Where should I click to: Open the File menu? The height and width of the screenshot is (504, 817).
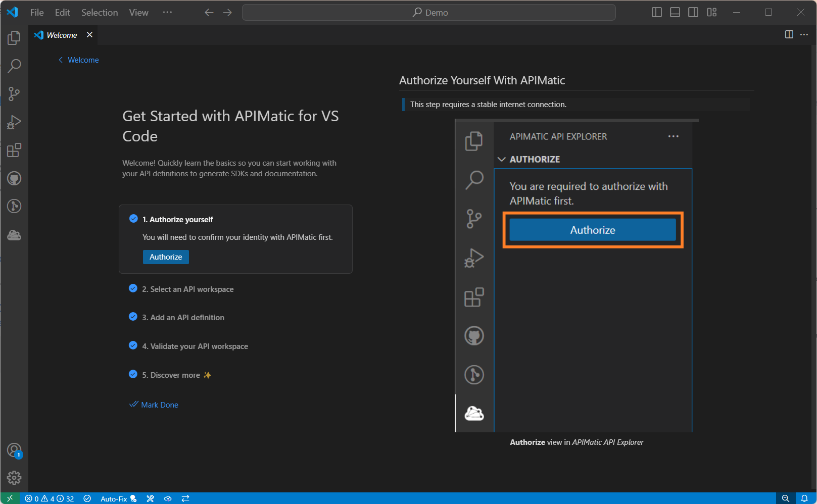tap(37, 12)
